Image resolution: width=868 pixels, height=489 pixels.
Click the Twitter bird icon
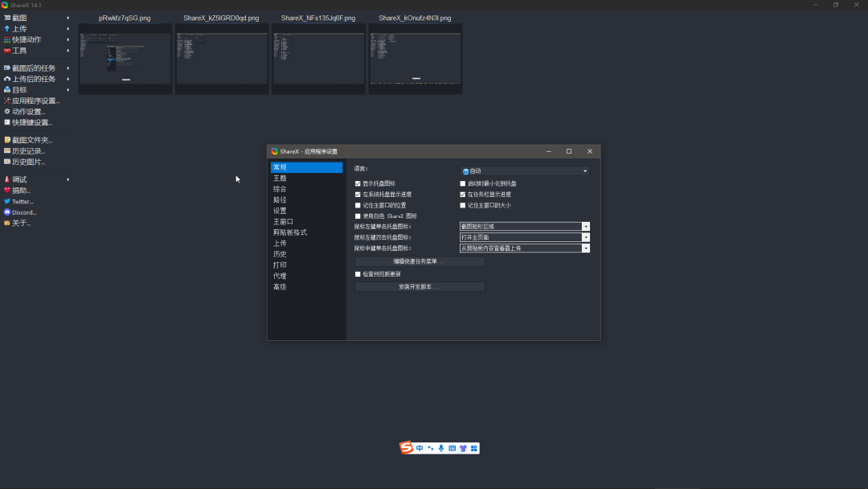coord(7,202)
